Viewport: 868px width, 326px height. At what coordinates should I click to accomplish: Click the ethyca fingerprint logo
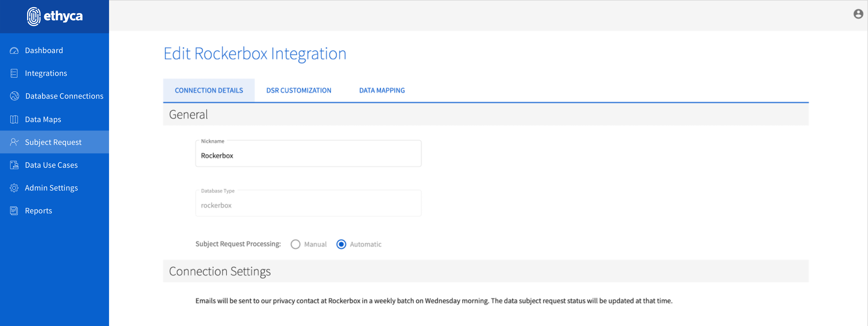[34, 16]
